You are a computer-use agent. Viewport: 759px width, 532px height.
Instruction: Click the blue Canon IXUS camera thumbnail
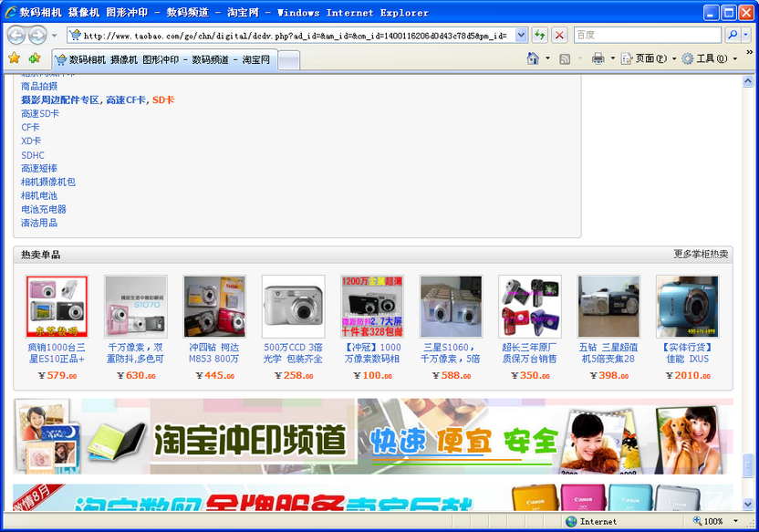[x=687, y=307]
